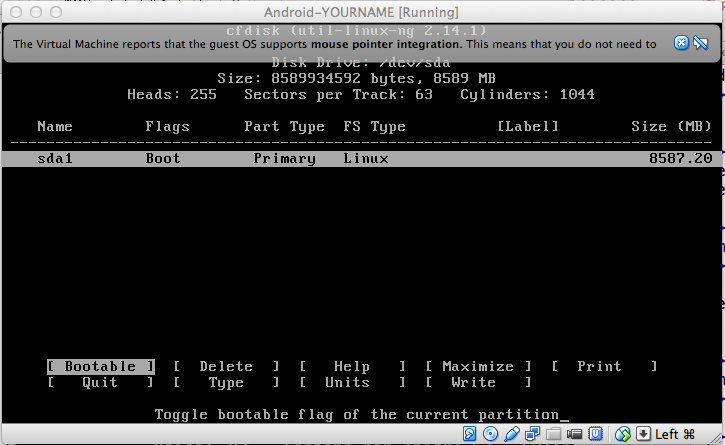Click the 8587.20 size value
Image resolution: width=725 pixels, height=445 pixels.
coord(681,159)
